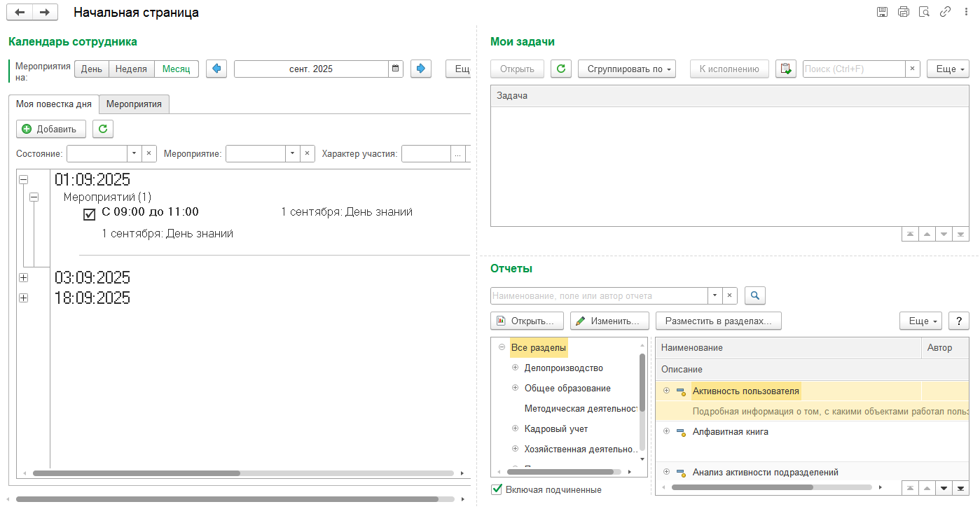Switch calendar view to Неделя
The height and width of the screenshot is (509, 980).
(131, 69)
